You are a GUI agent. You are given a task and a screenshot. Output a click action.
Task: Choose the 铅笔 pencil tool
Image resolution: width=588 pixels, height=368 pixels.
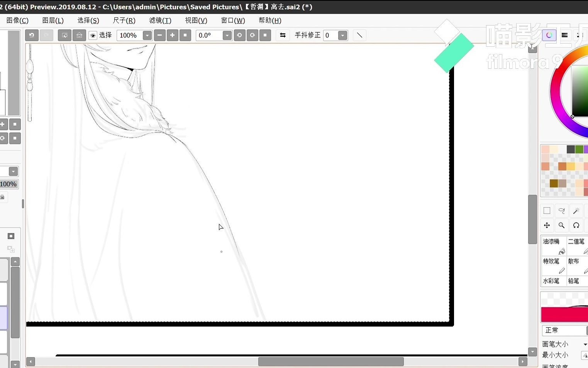[578, 281]
